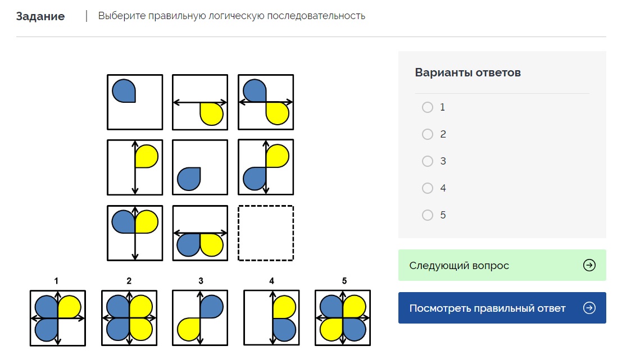Click answer figure 2 with four petals
Screen dimensions: 622x364
pos(129,318)
